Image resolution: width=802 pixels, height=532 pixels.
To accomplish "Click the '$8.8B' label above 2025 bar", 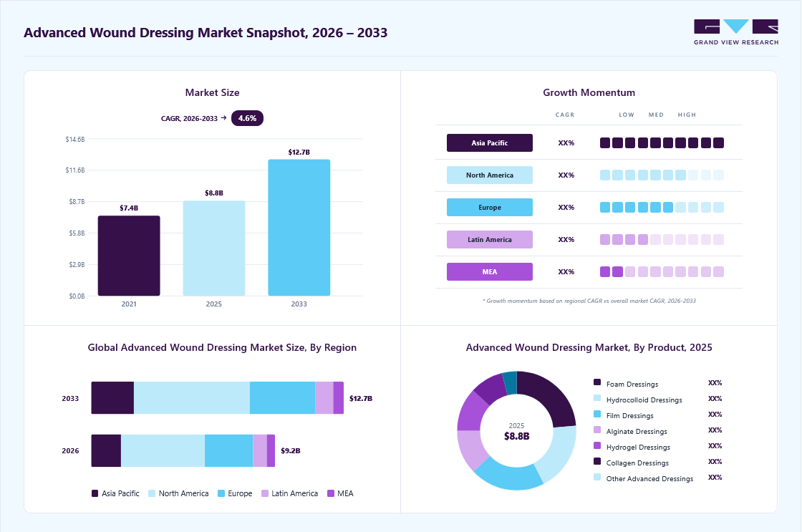I will click(214, 193).
